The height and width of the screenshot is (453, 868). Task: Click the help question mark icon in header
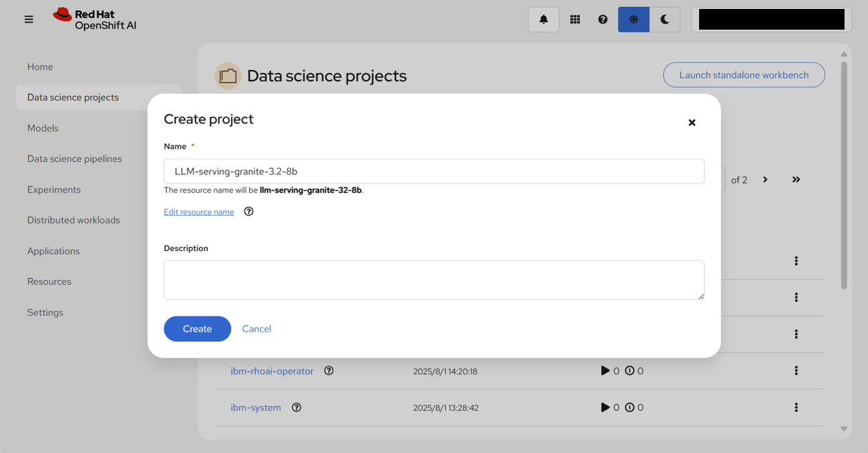click(603, 19)
